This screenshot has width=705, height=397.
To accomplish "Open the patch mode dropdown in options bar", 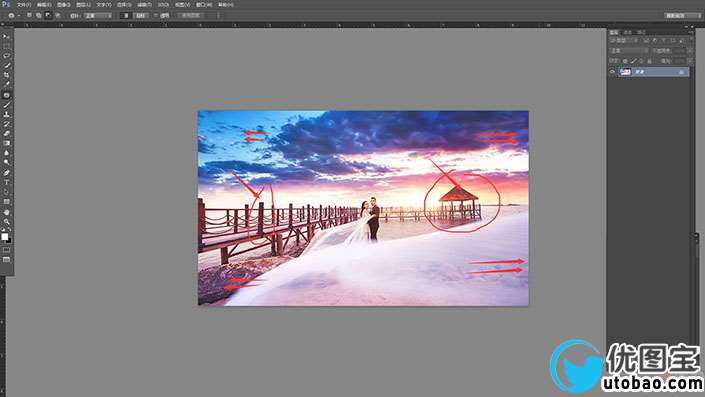I will (x=98, y=15).
